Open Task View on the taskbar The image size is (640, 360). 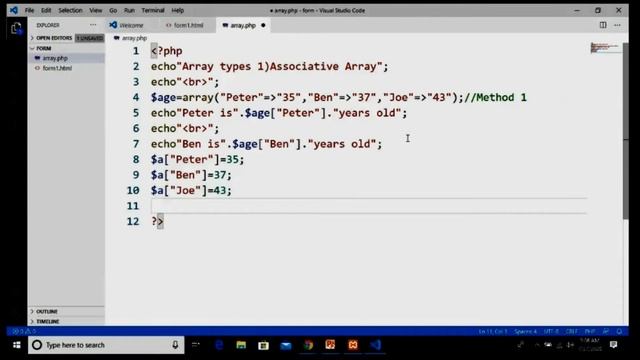coord(196,345)
